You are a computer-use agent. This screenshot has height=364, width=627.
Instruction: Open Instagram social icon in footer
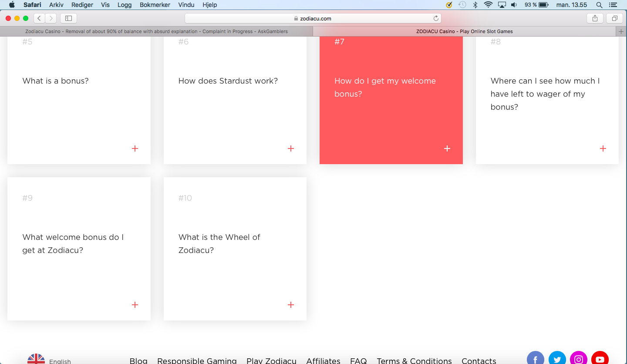[579, 359]
